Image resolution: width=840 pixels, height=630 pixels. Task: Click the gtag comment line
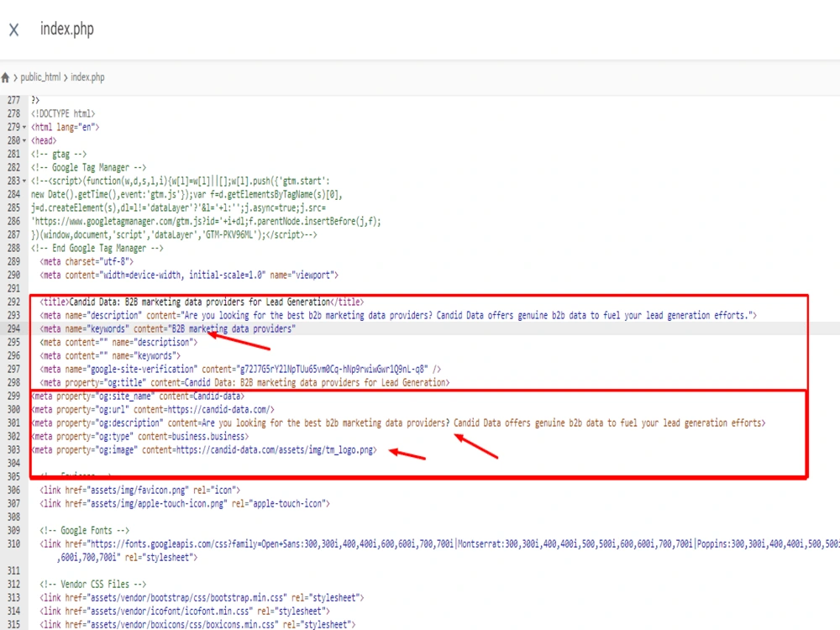tap(59, 154)
